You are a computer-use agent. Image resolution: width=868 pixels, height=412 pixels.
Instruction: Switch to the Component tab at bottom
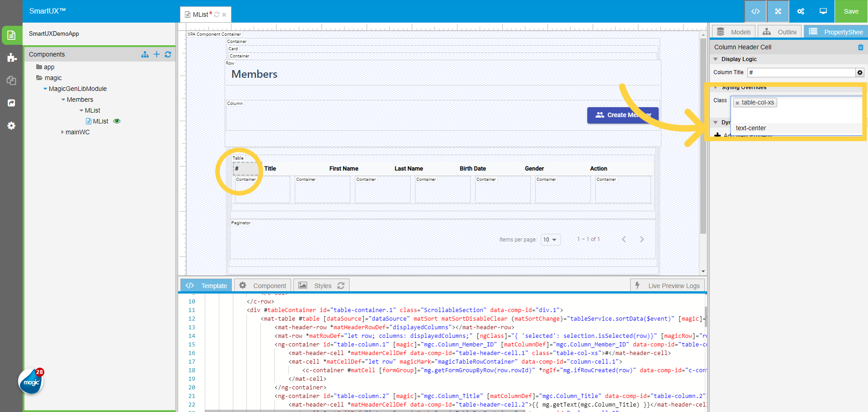click(262, 285)
